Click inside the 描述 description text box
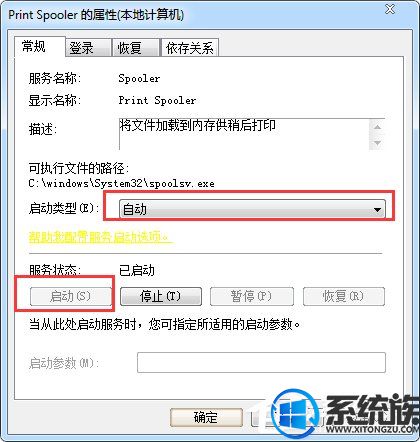Image resolution: width=420 pixels, height=442 pixels. pyautogui.click(x=244, y=134)
